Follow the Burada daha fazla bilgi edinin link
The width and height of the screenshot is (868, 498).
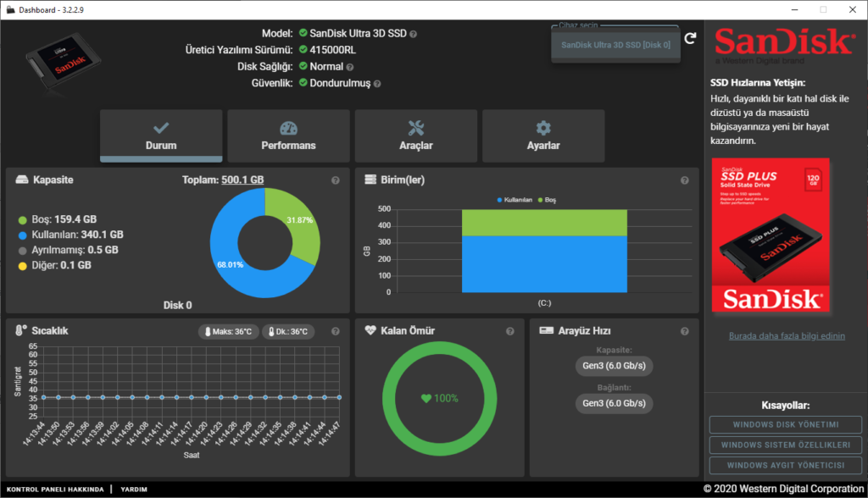787,336
